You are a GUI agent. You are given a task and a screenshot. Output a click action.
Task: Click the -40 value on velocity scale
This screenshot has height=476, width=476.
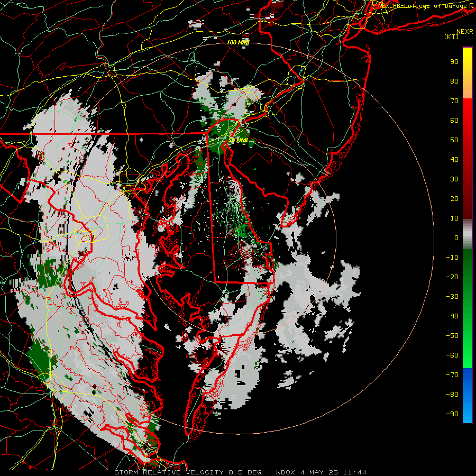452,316
